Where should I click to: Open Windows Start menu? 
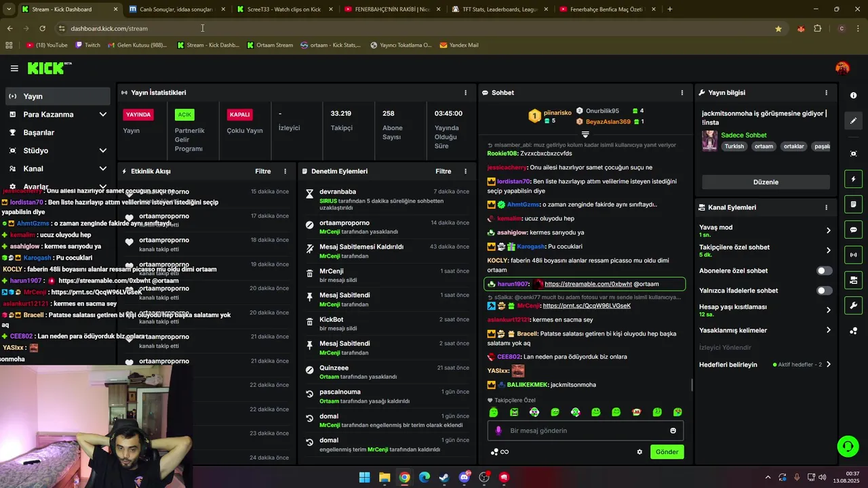click(364, 477)
